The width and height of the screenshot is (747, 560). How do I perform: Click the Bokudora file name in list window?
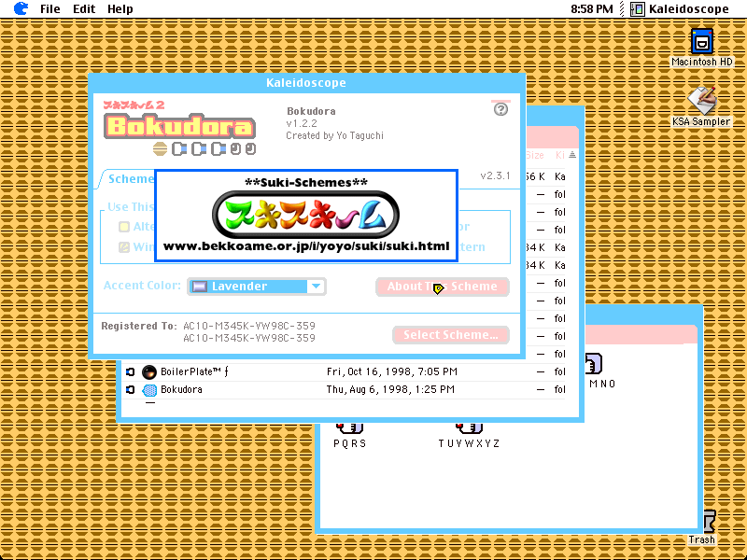click(181, 389)
